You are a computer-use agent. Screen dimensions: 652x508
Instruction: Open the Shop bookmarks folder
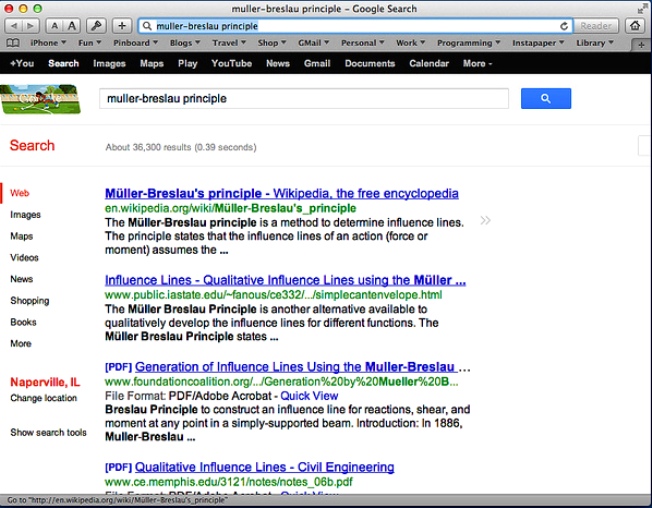[272, 43]
